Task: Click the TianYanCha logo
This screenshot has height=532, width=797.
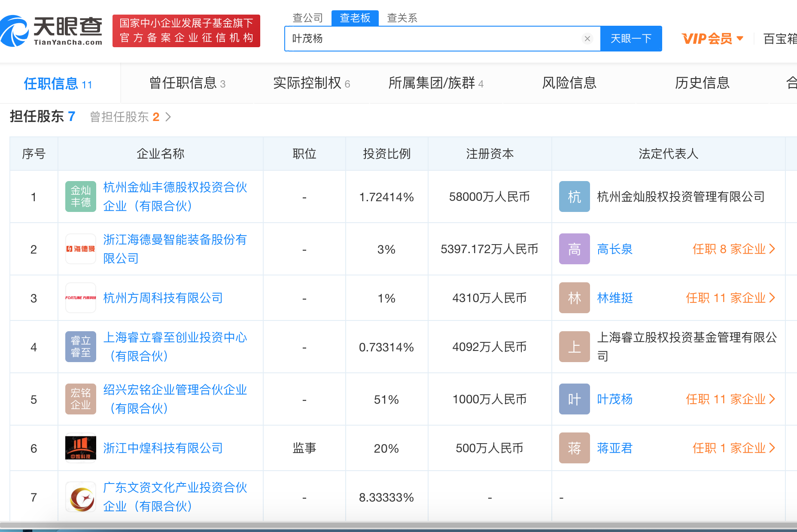Action: [x=52, y=31]
